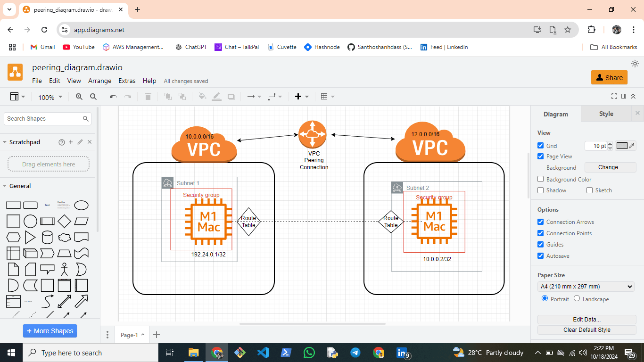Open the Arrange menu
The width and height of the screenshot is (644, 362).
(99, 81)
